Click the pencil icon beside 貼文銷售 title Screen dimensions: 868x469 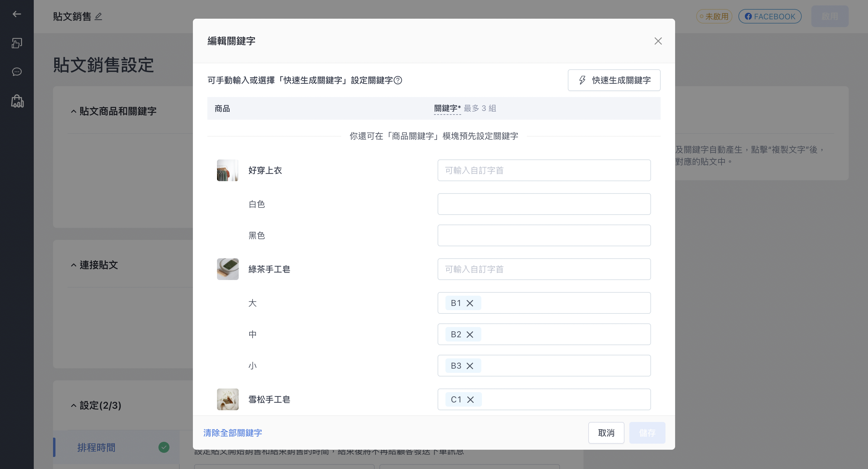98,16
